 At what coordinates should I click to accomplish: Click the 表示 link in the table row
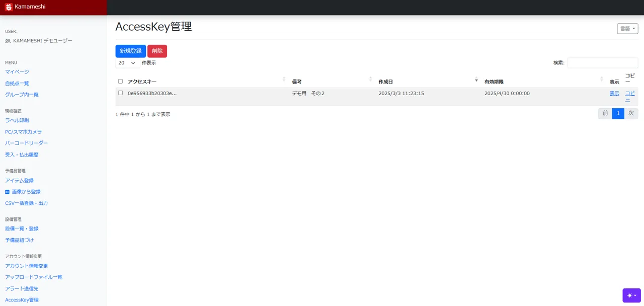click(x=614, y=93)
